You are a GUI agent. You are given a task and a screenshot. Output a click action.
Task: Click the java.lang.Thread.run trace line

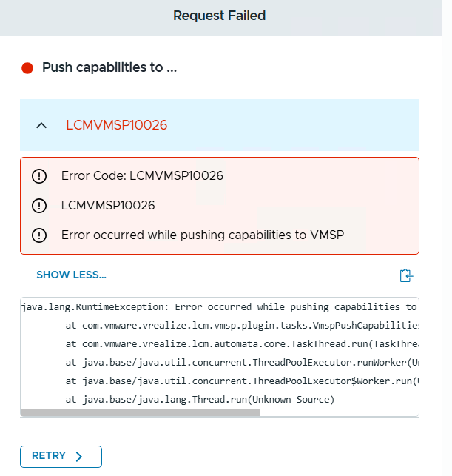pos(200,400)
